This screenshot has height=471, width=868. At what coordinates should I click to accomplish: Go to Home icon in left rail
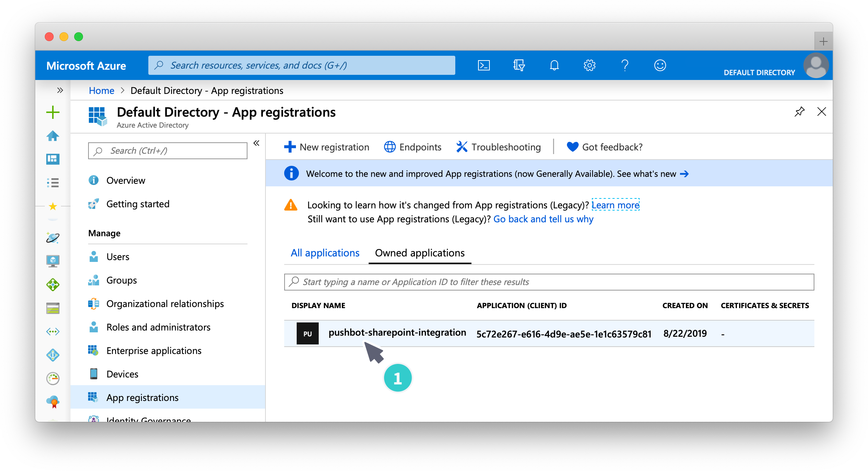tap(53, 136)
